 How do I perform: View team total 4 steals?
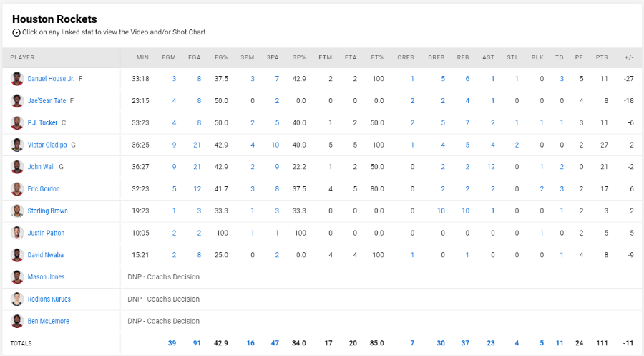point(517,343)
